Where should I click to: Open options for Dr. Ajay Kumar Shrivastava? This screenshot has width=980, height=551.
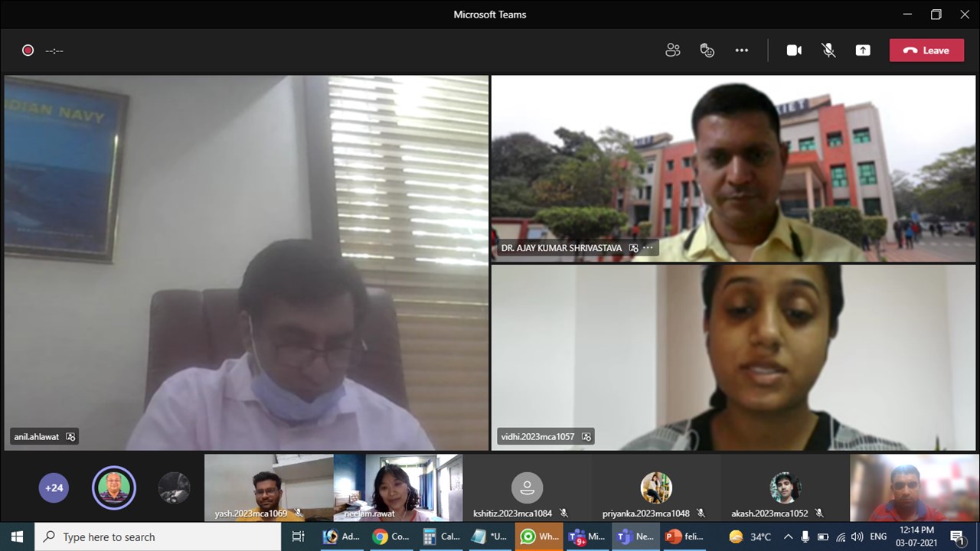pyautogui.click(x=648, y=248)
